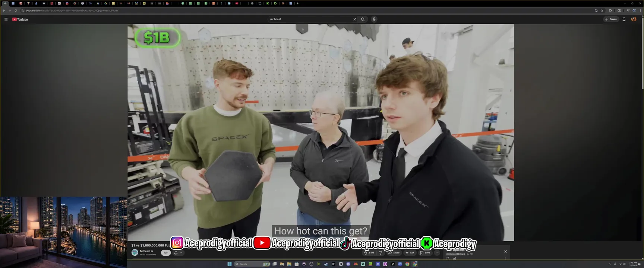Submit search with the magnifier button
Screen dimensions: 644x268
point(363,19)
